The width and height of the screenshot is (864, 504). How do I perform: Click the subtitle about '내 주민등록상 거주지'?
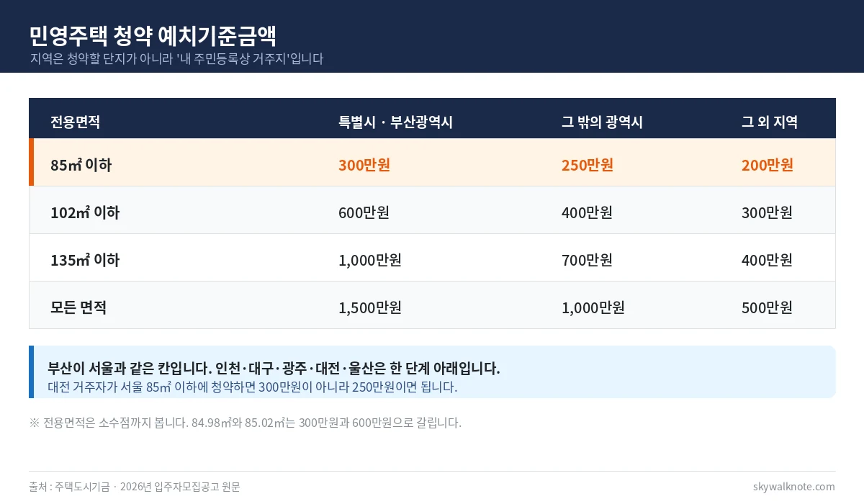pyautogui.click(x=176, y=59)
